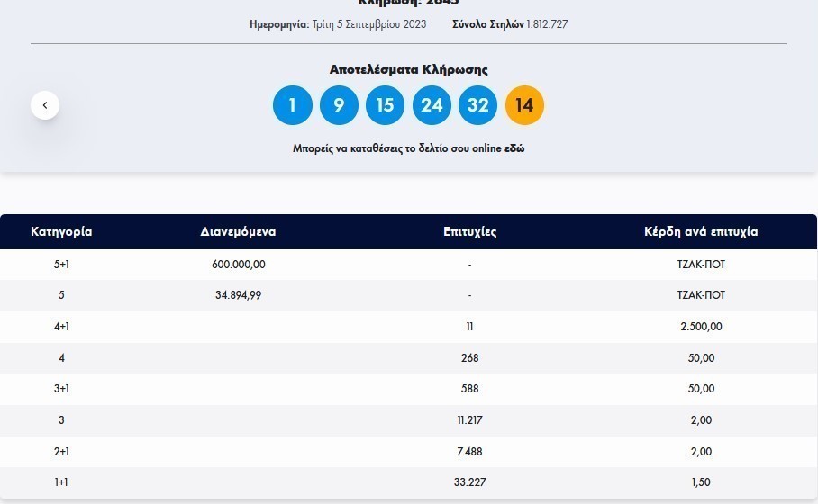Select the 2.500,00 winnings value
This screenshot has height=504, width=818.
point(700,327)
